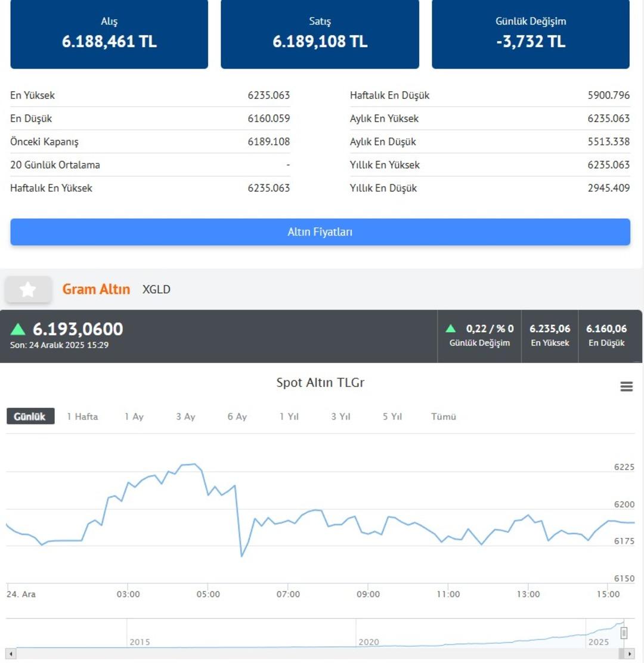
Task: Click the Alış price card
Action: point(109,34)
